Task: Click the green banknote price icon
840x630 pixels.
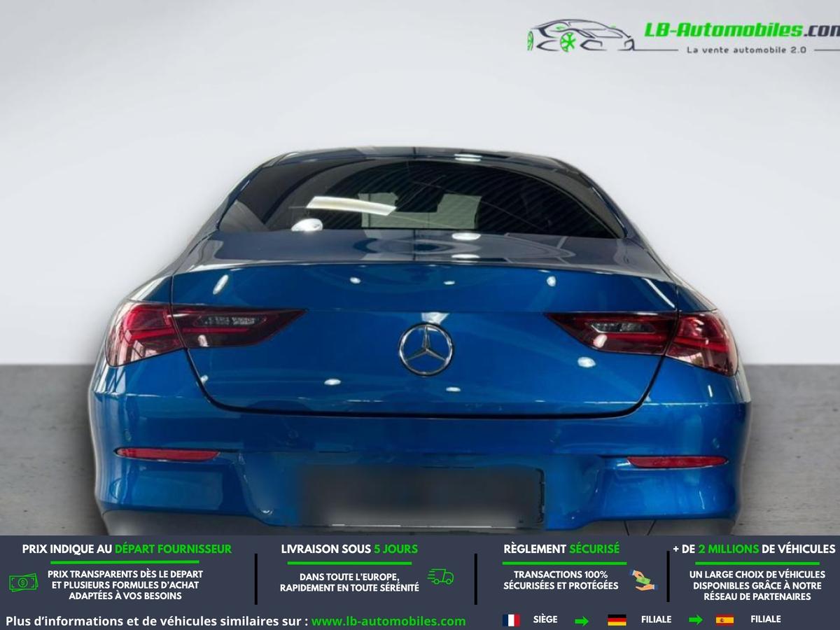Action: click(x=24, y=582)
